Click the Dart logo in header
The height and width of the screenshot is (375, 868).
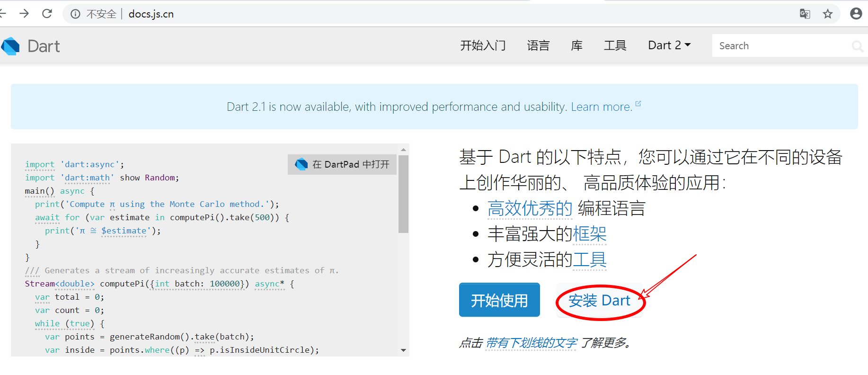[10, 46]
